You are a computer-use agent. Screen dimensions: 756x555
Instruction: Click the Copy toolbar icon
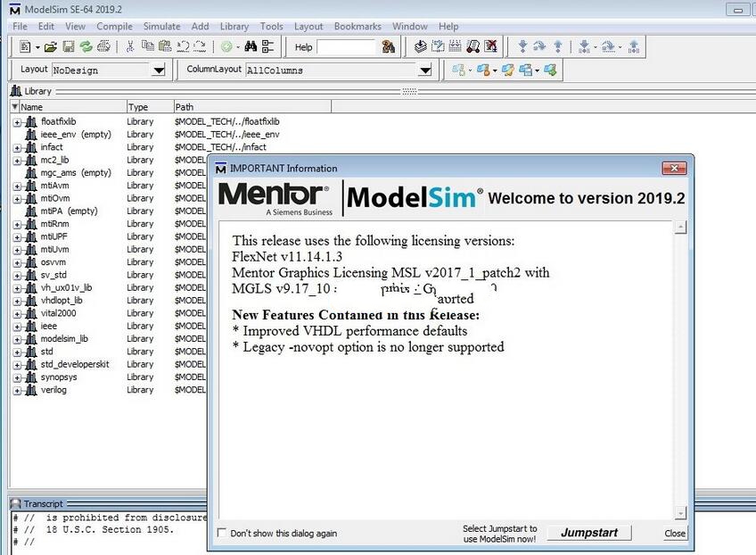147,46
